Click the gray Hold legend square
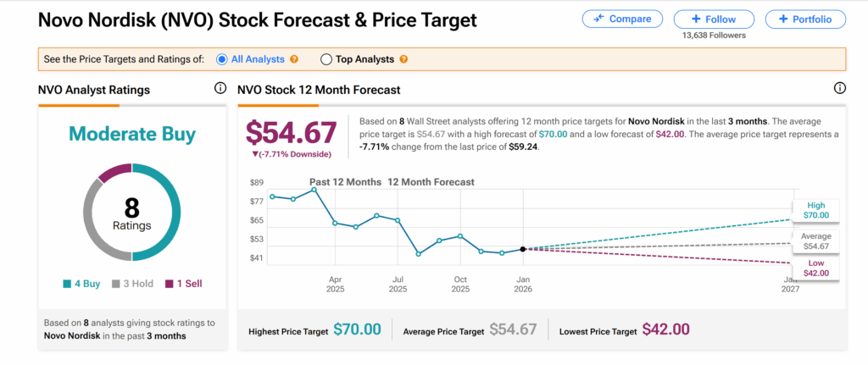The width and height of the screenshot is (868, 365). point(116,284)
